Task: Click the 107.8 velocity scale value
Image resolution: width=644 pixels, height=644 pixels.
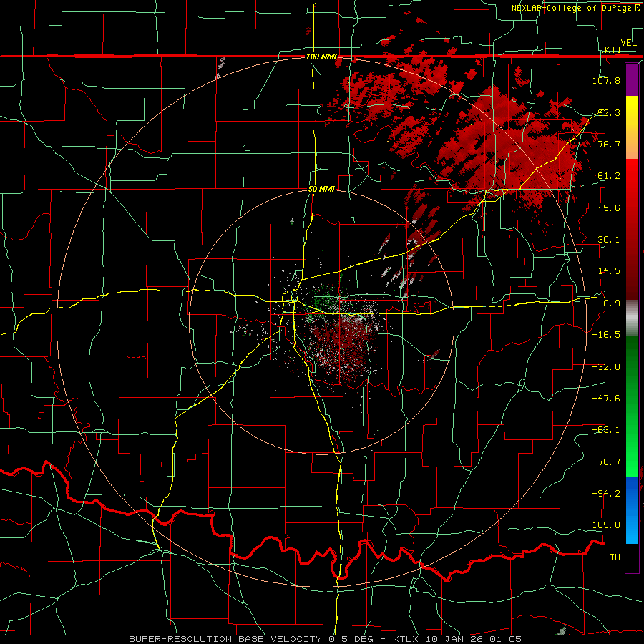Action: [x=606, y=80]
